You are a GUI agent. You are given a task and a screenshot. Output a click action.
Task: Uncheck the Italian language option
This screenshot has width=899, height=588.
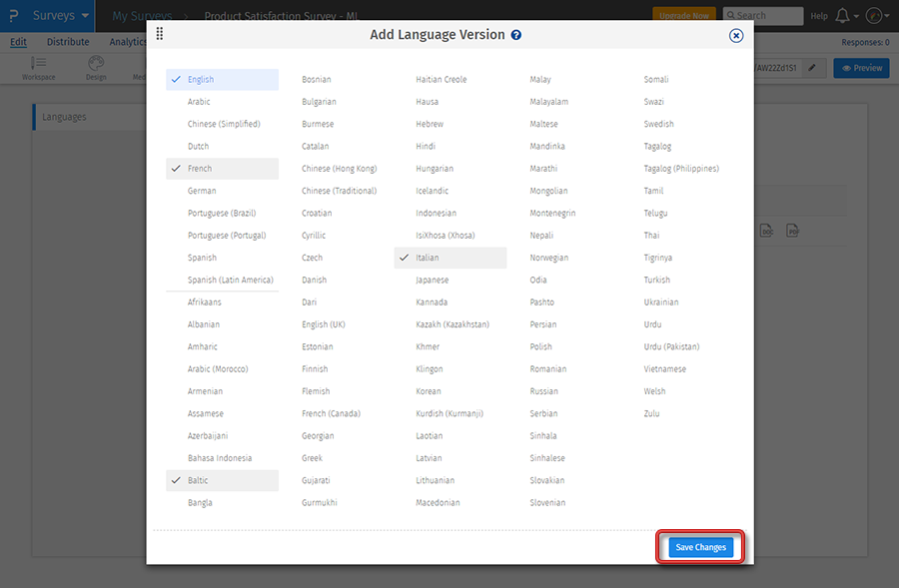click(x=449, y=257)
